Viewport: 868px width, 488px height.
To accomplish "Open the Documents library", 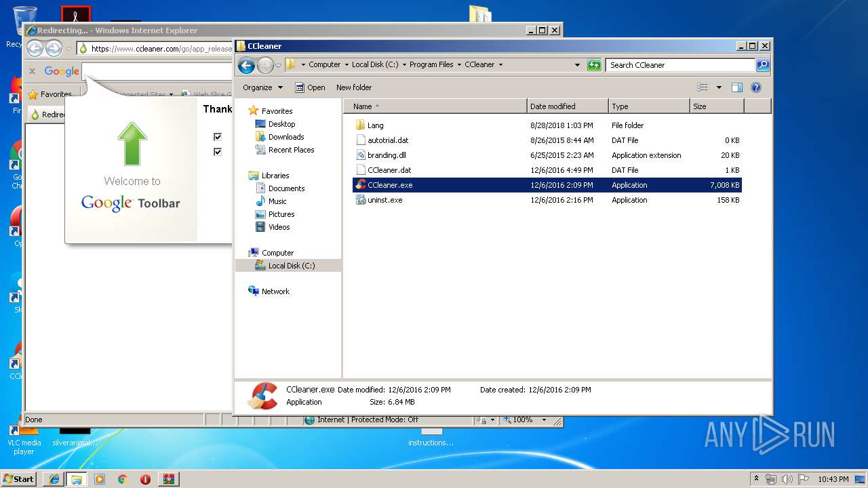I will (x=286, y=188).
